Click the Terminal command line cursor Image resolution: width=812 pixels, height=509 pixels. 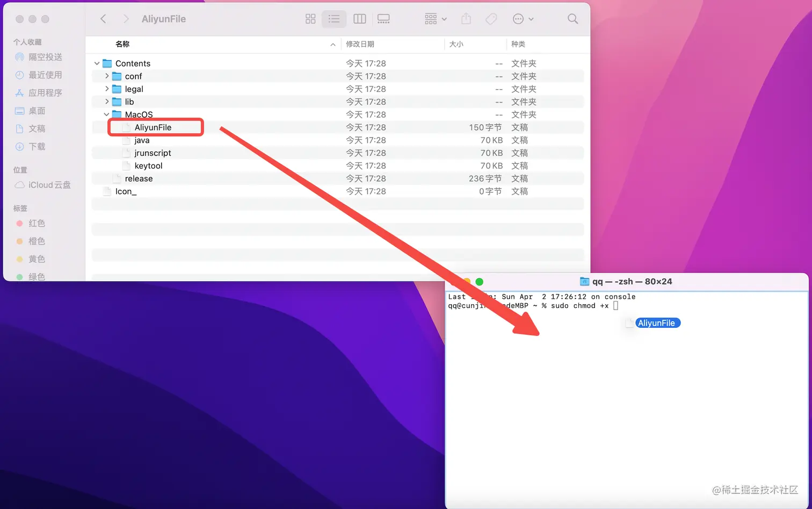tap(615, 306)
